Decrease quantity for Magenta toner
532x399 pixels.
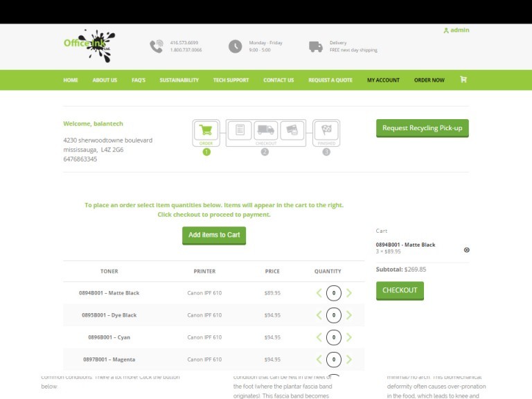319,360
